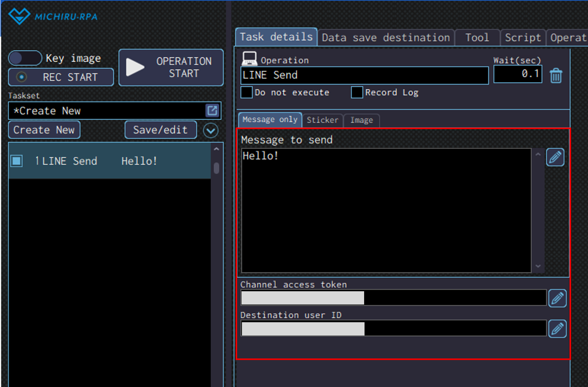Open taskset via external link icon
Image resolution: width=588 pixels, height=387 pixels.
212,111
